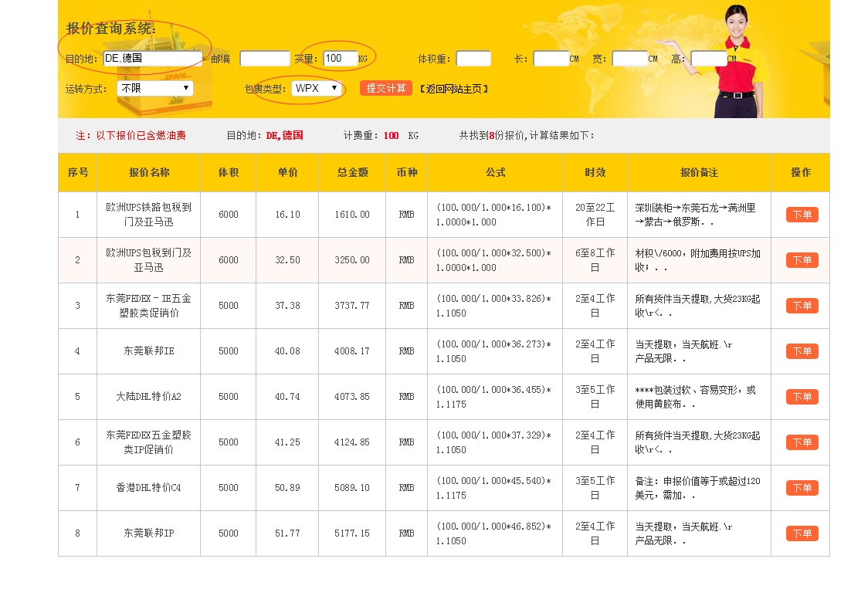Click quote name 东莞联邦IP
This screenshot has width=868, height=596.
[x=148, y=533]
